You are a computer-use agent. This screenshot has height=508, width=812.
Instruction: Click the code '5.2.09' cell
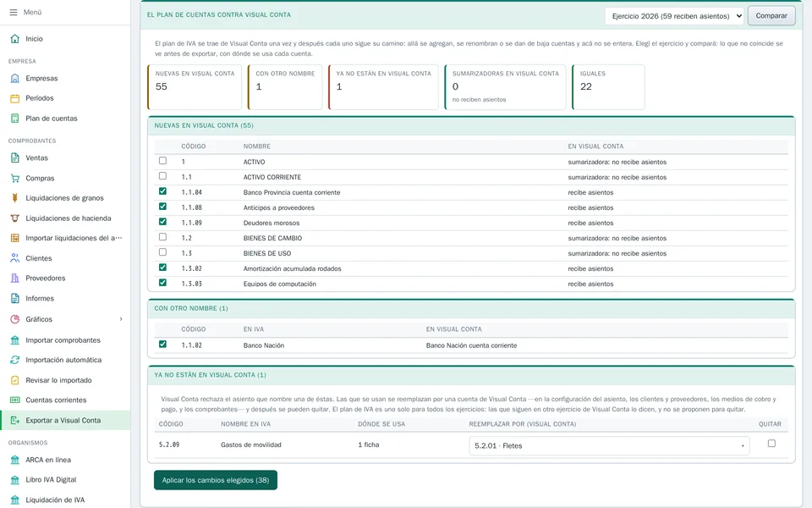(169, 444)
